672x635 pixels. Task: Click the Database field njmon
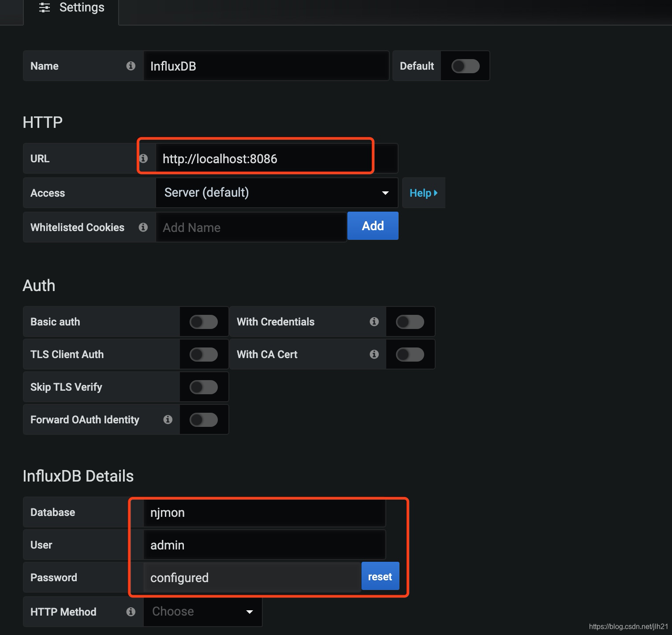coord(265,512)
